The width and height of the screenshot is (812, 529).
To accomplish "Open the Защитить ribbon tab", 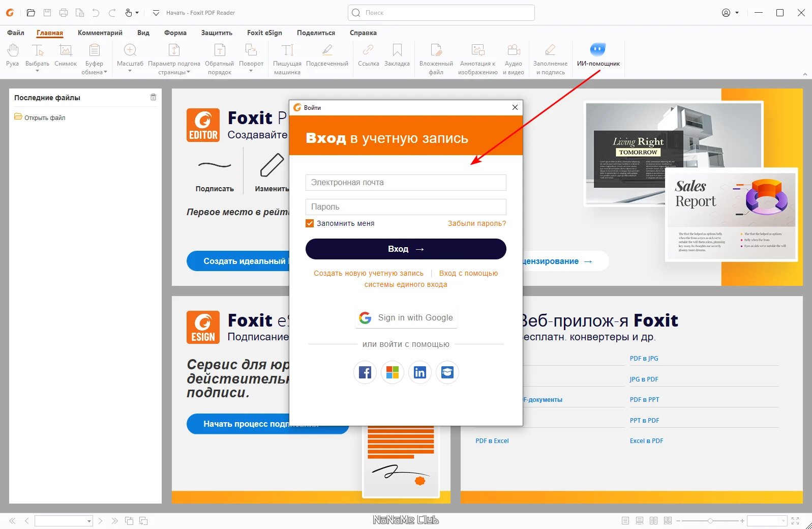I will 217,33.
